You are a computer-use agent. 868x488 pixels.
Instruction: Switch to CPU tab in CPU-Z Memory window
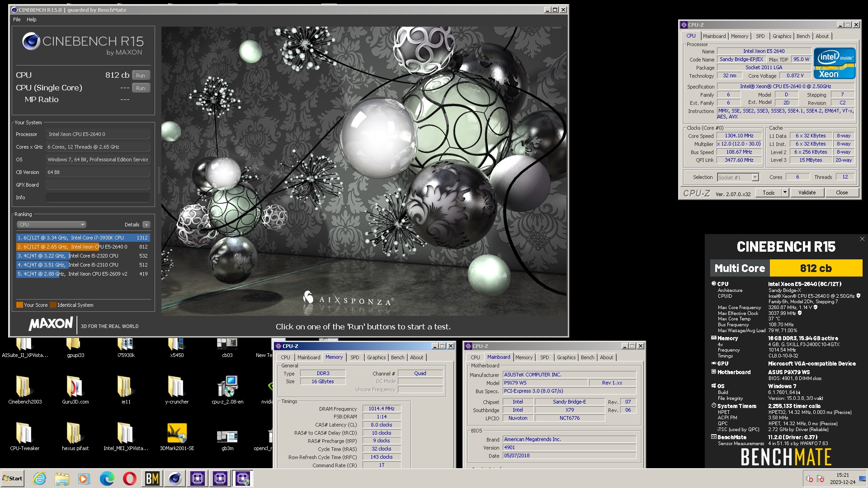[x=286, y=357]
